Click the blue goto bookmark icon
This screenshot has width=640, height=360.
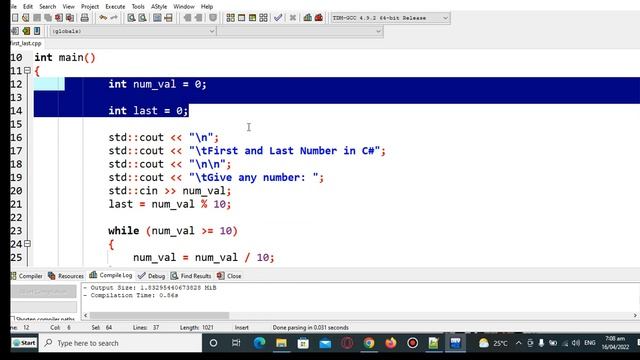click(37, 31)
